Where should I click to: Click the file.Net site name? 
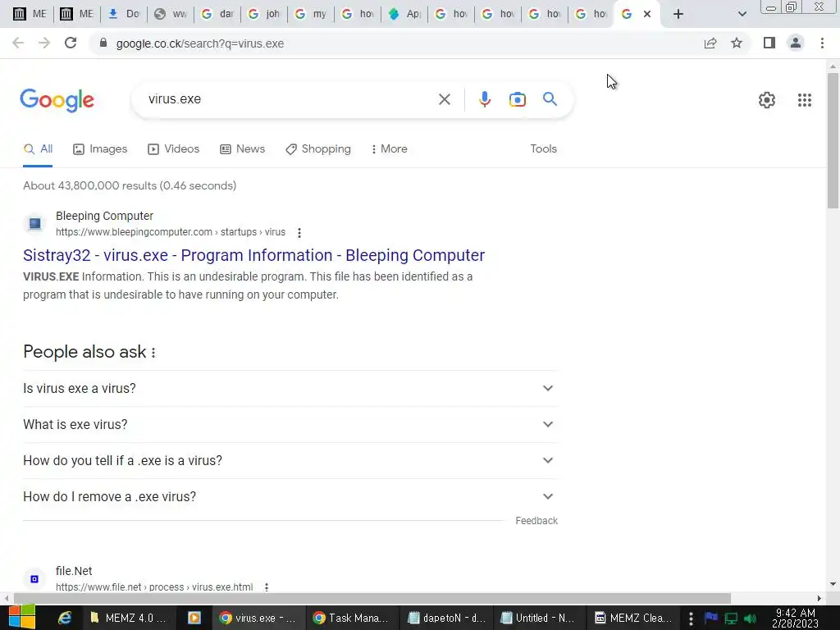[74, 571]
